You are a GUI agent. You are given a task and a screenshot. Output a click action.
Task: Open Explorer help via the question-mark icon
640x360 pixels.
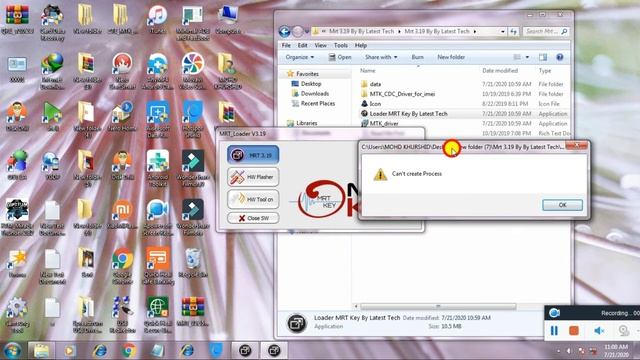coord(560,57)
